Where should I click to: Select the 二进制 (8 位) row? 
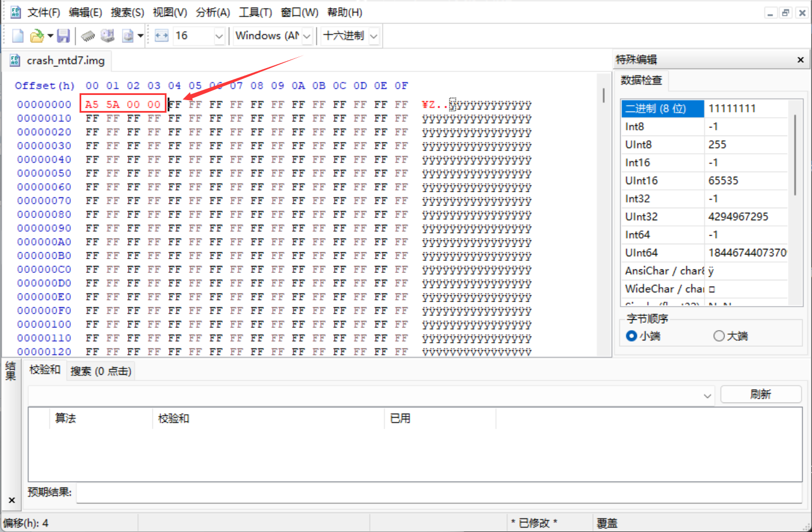click(x=704, y=109)
